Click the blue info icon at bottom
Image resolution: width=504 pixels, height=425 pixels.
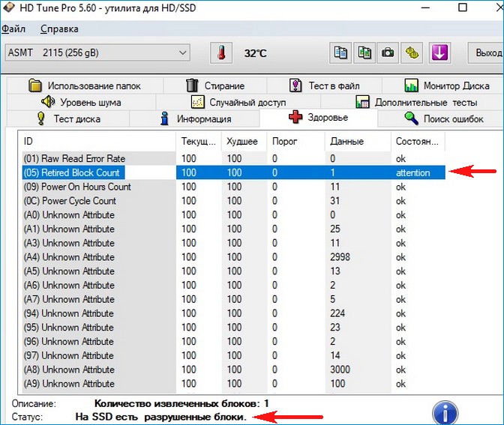pyautogui.click(x=445, y=413)
